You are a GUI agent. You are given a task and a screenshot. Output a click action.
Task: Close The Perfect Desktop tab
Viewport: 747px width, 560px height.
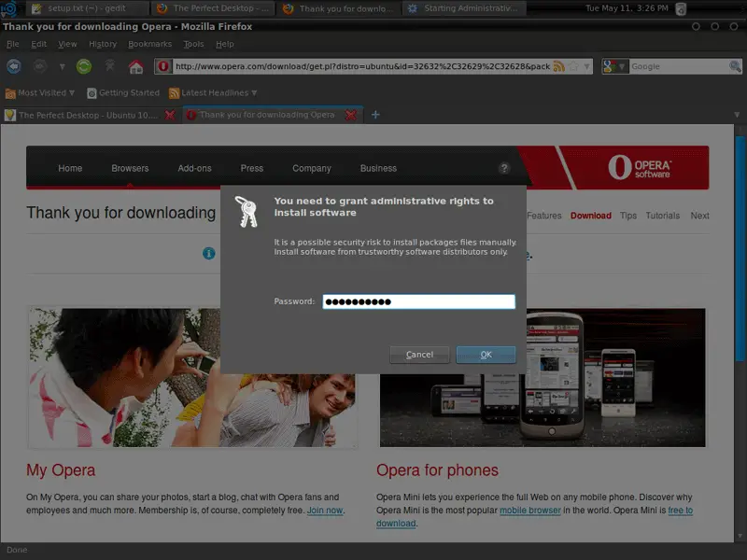(170, 115)
